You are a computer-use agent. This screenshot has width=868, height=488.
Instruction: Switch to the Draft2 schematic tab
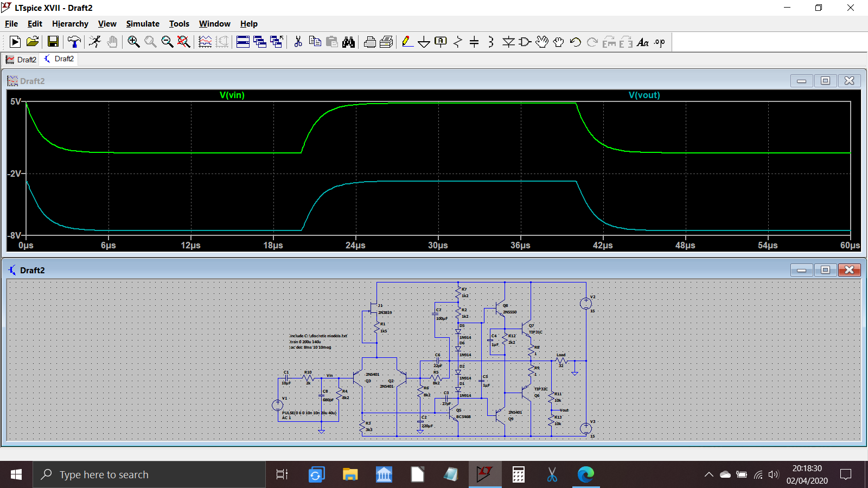(x=59, y=59)
